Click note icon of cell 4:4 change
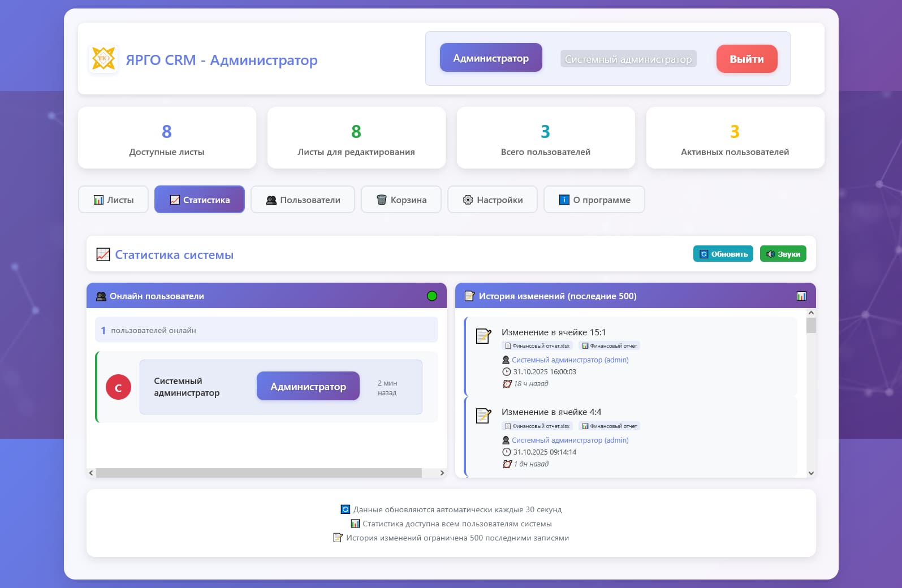902x588 pixels. click(484, 416)
